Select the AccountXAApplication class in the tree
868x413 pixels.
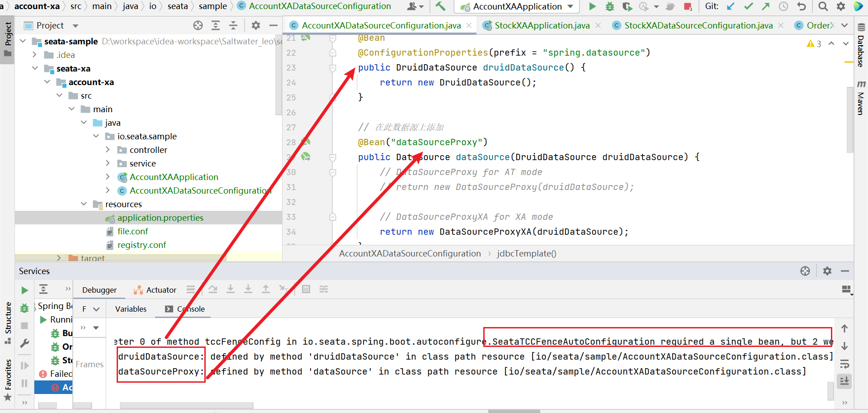click(x=174, y=177)
